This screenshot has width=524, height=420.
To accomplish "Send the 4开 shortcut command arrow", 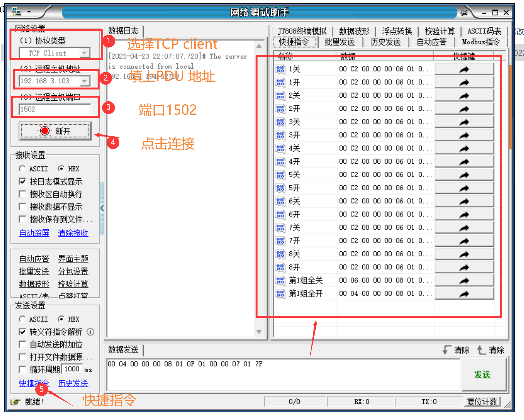I will click(x=464, y=162).
